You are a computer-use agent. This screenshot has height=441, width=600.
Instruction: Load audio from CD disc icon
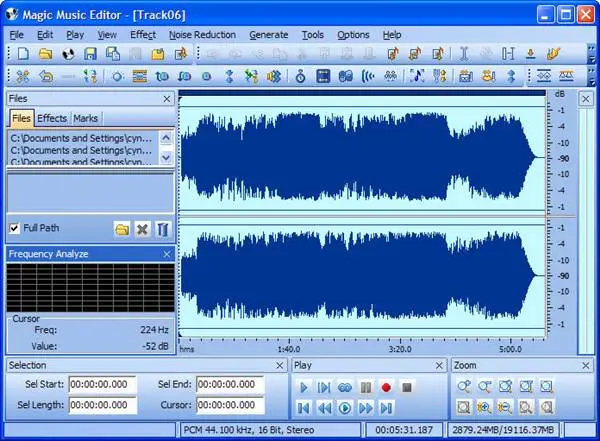[x=68, y=54]
